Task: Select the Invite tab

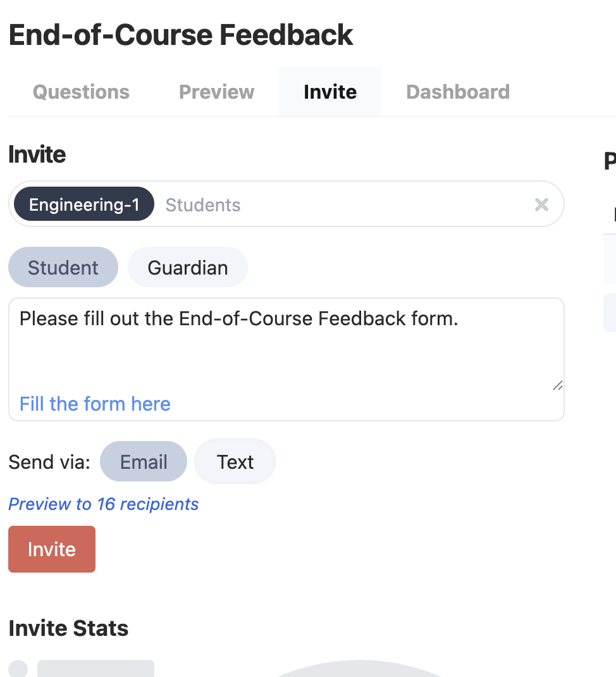Action: [x=330, y=92]
